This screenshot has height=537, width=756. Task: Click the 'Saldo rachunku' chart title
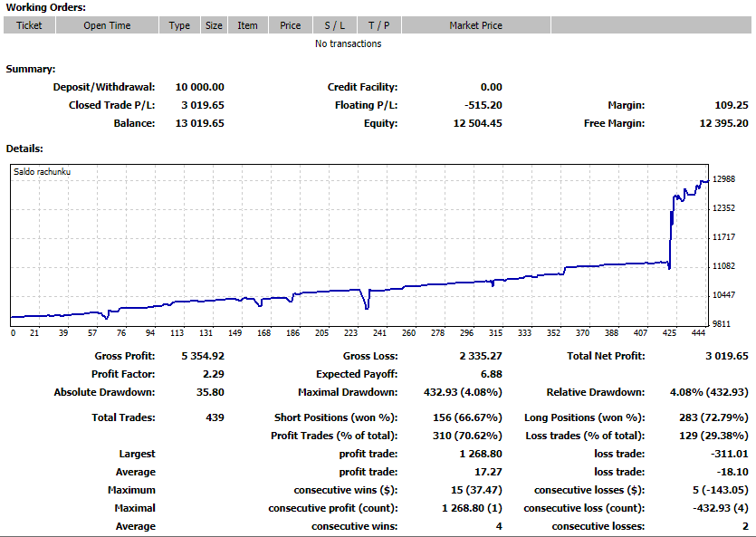coord(42,172)
